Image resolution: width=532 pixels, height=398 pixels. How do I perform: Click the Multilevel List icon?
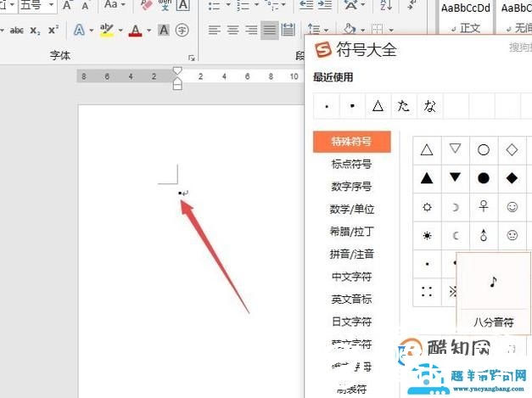coord(272,5)
